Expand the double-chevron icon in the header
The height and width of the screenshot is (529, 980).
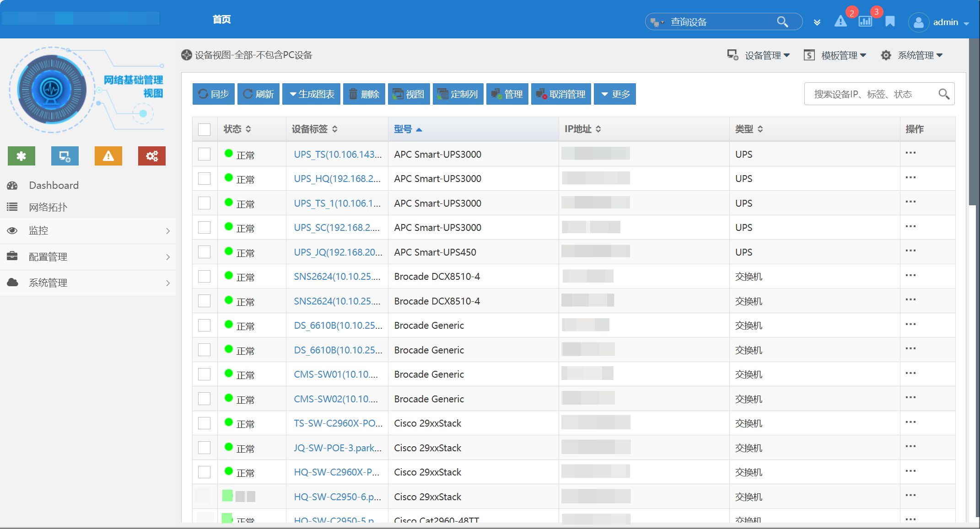817,22
